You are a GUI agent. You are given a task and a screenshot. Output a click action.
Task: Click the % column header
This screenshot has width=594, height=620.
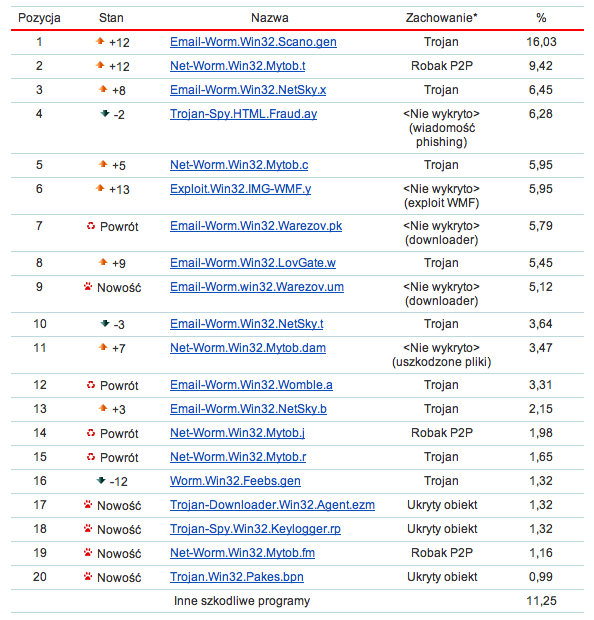(541, 18)
